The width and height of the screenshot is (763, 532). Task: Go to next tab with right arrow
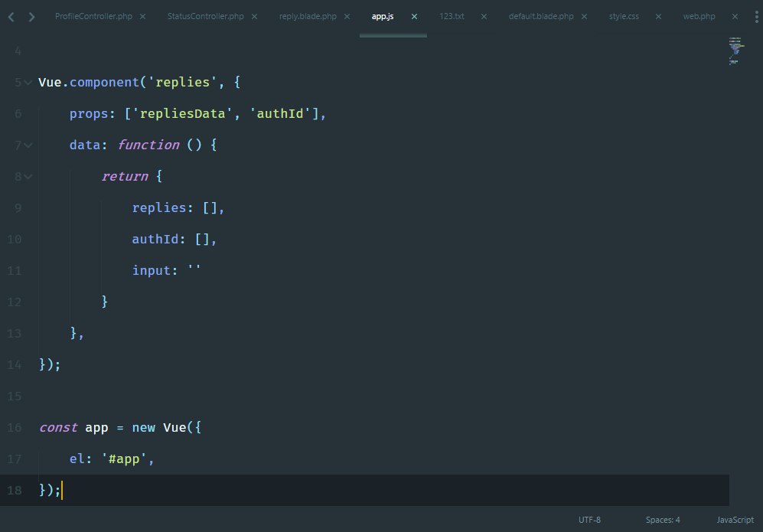(31, 17)
